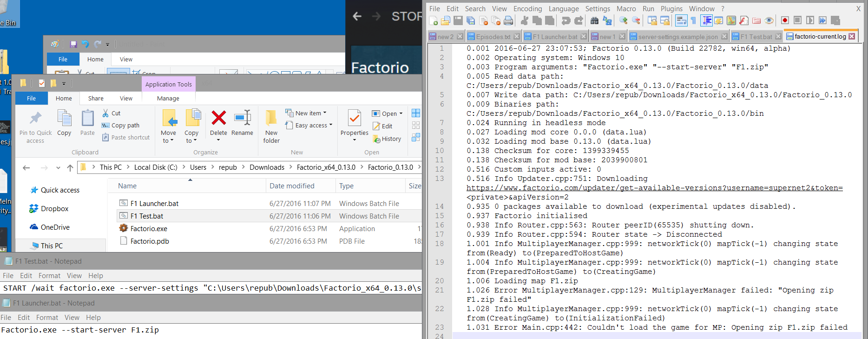The width and height of the screenshot is (868, 339).
Task: Click the Find binoculars icon in Notepad++
Action: coord(594,20)
